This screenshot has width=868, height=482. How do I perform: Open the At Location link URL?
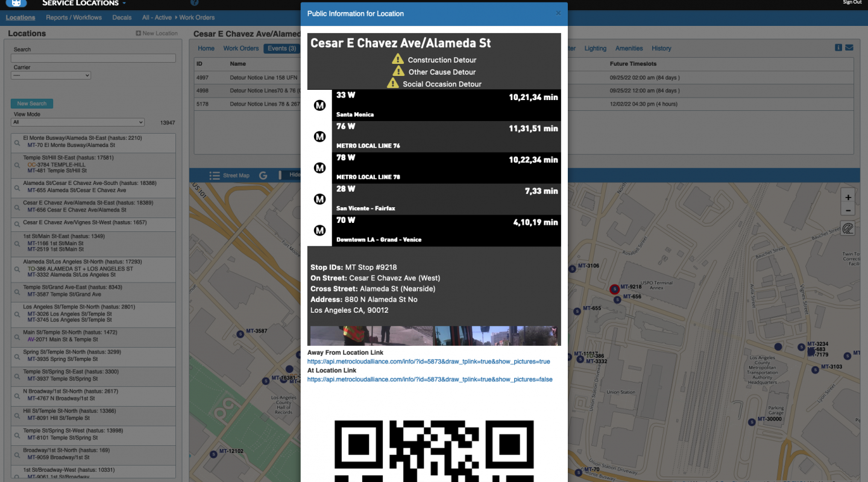430,380
